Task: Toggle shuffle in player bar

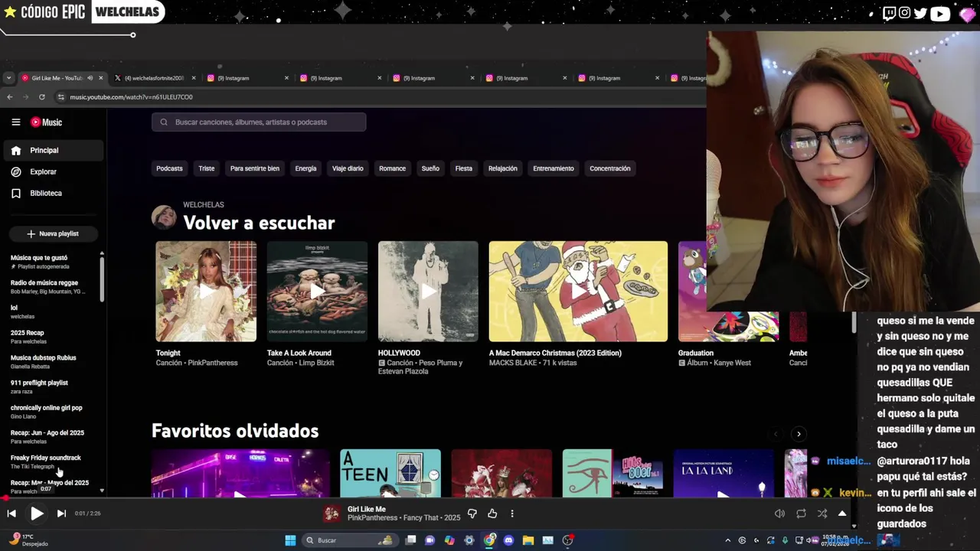Action: coord(822,514)
